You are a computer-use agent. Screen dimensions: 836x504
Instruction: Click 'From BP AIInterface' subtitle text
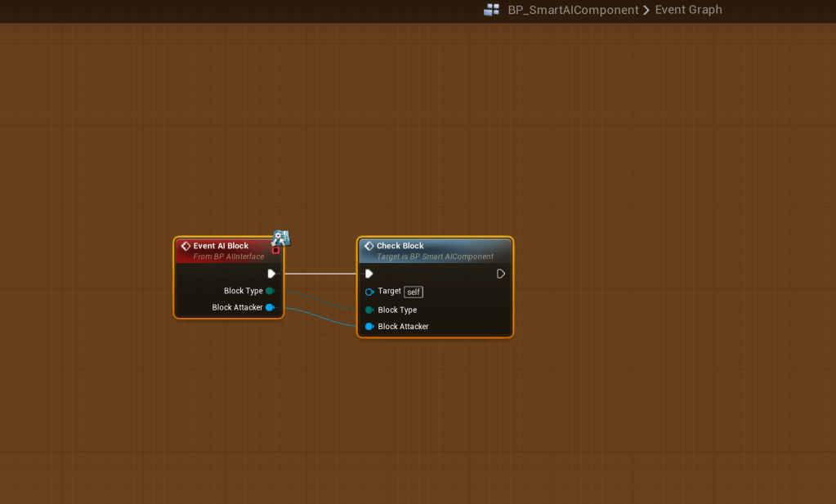tap(229, 256)
